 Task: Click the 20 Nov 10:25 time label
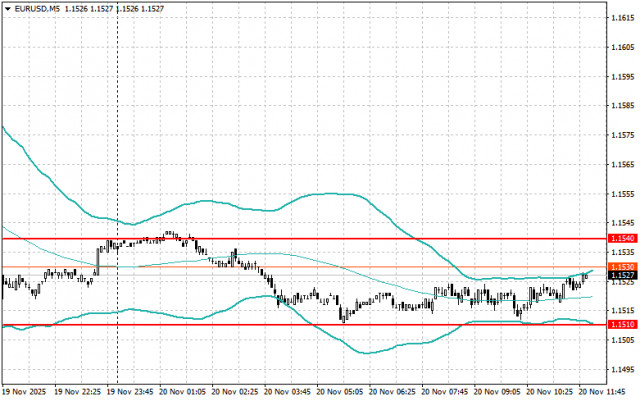[x=549, y=392]
